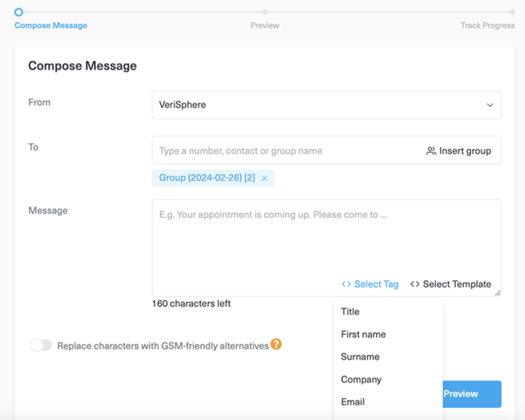Click the Replace characters with GSM-friendly alternatives label
The width and height of the screenshot is (525, 420).
pyautogui.click(x=163, y=346)
